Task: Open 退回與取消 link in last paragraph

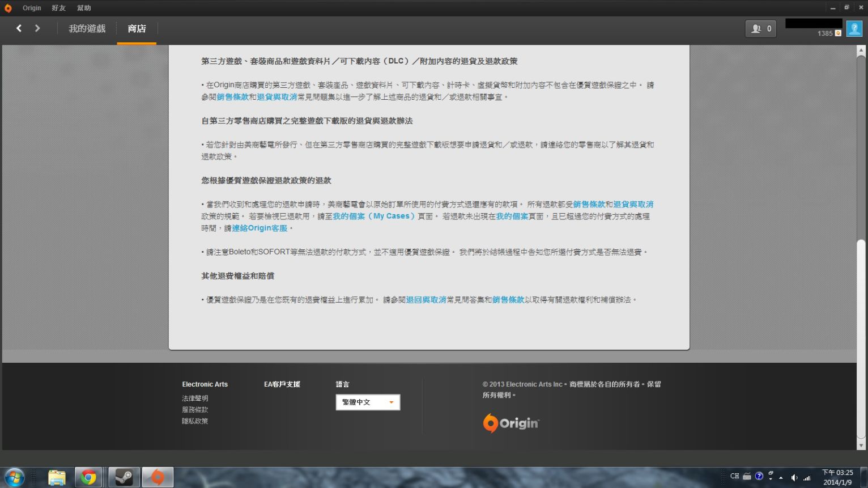Action: [x=426, y=300]
